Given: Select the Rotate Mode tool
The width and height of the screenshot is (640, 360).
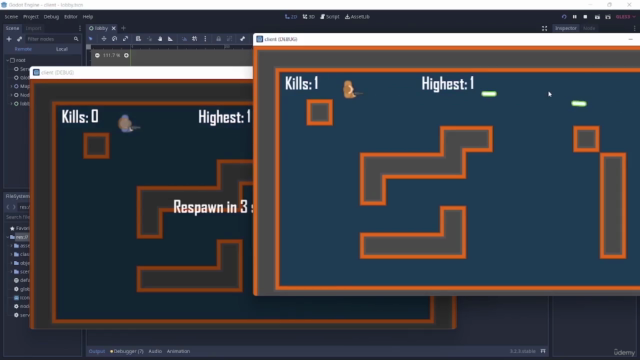Looking at the screenshot, I should click(x=115, y=39).
